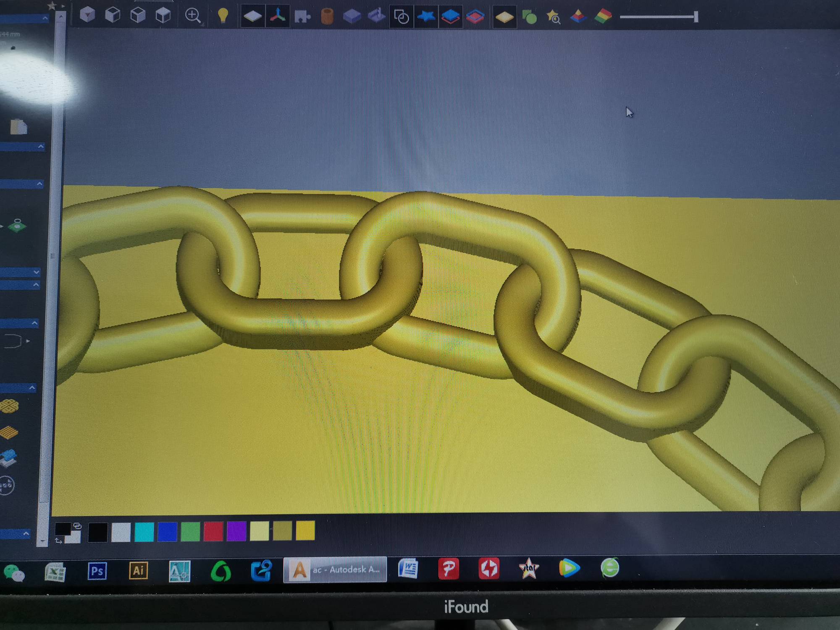Pick the green palette swatch

click(x=190, y=532)
